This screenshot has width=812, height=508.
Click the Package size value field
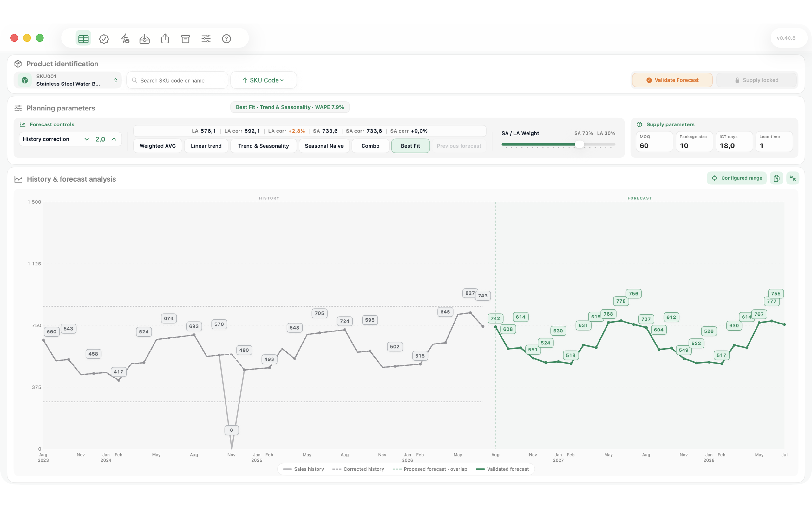tap(694, 142)
